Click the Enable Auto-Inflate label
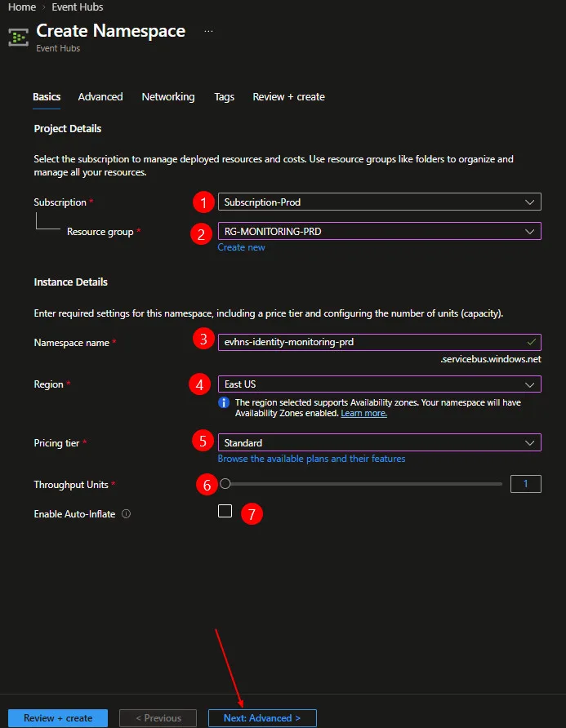This screenshot has width=566, height=728. click(x=74, y=514)
